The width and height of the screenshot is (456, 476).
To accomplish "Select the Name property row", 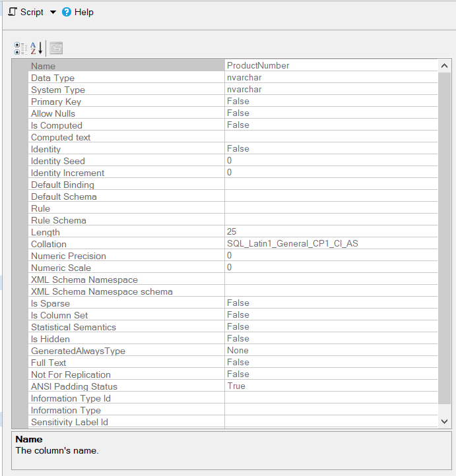I will 233,65.
